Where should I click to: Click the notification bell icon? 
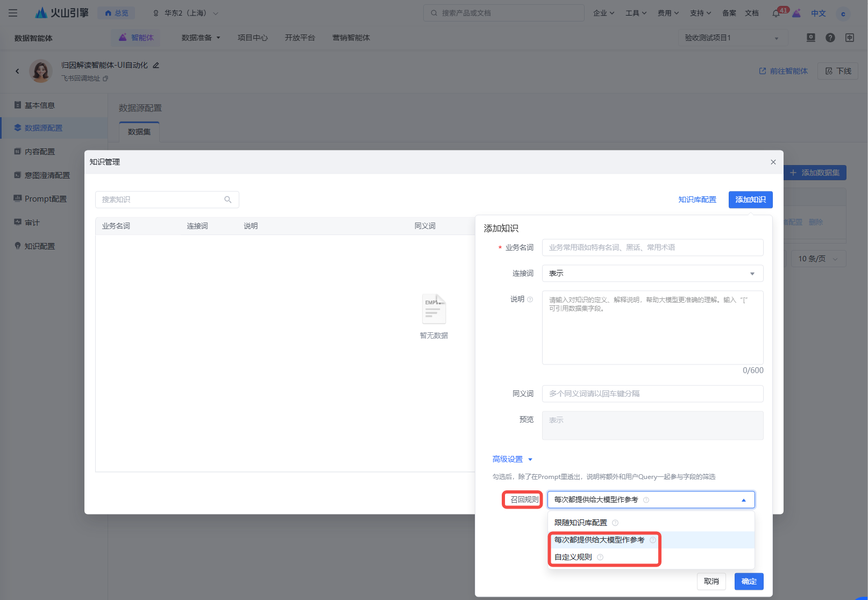(x=775, y=13)
